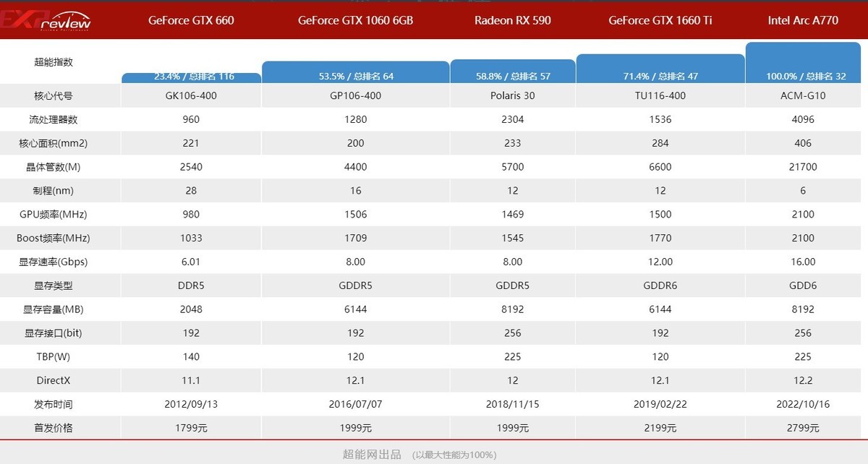Click the 71.4% performance index bar
Viewport: 868px width, 464px height.
(660, 68)
